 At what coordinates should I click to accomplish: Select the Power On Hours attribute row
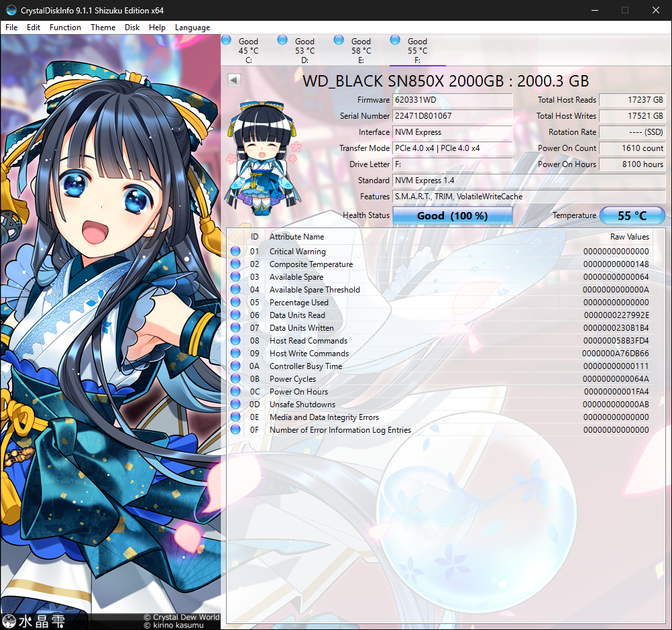(440, 392)
